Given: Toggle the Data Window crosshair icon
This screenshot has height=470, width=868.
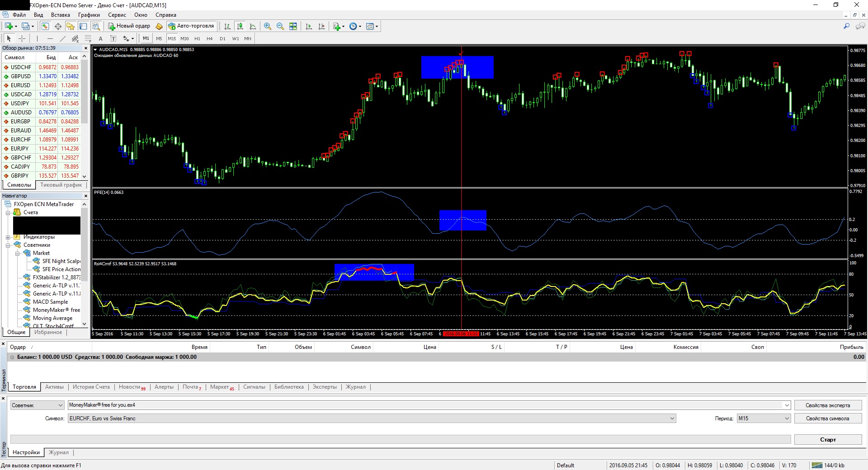Looking at the screenshot, I should coord(58,26).
